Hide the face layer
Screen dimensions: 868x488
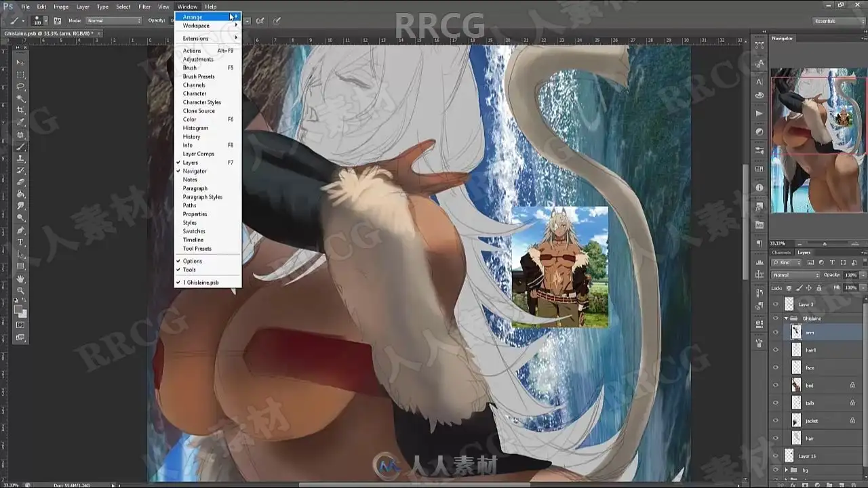coord(776,367)
